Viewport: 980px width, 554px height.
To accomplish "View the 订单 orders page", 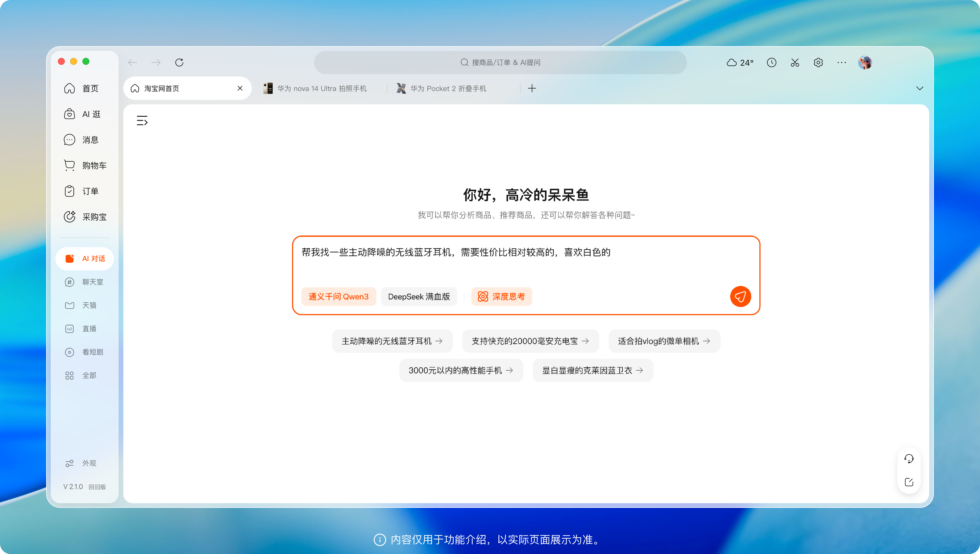I will pos(85,191).
